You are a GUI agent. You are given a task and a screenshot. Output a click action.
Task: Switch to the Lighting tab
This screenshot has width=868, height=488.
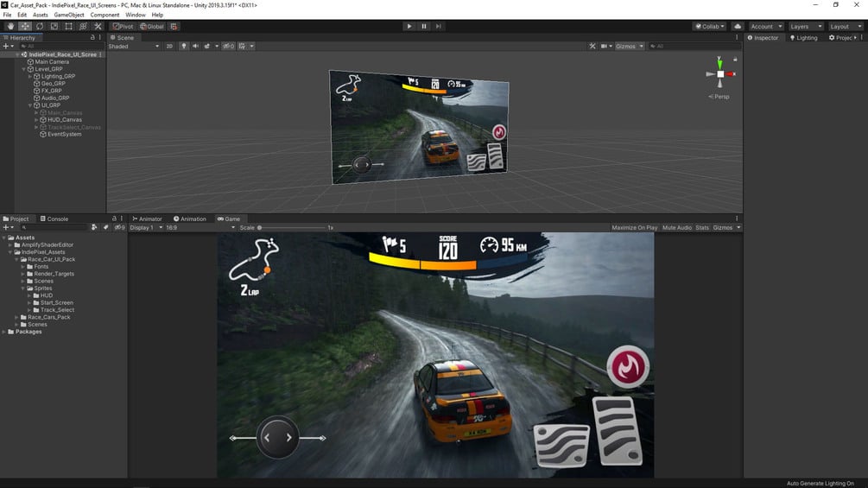(x=804, y=38)
